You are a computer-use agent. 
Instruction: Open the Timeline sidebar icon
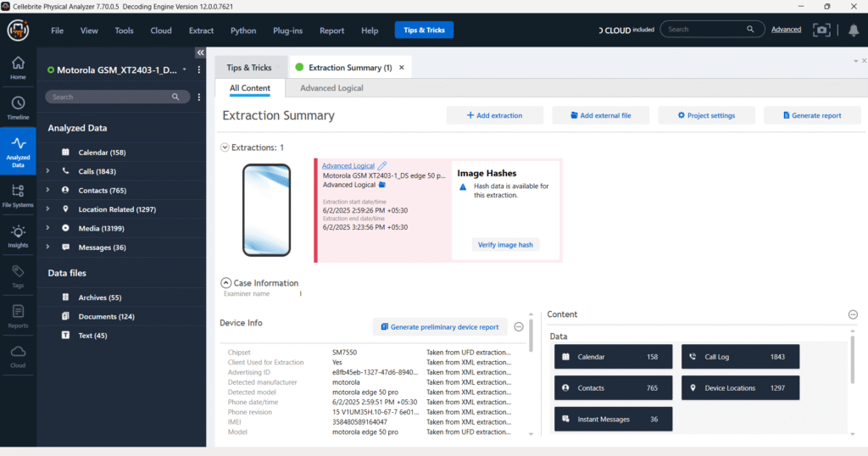click(x=18, y=108)
